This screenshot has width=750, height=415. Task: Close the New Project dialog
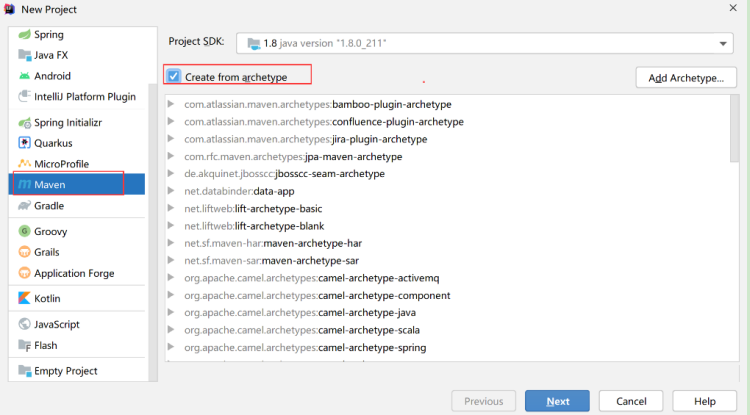point(733,8)
